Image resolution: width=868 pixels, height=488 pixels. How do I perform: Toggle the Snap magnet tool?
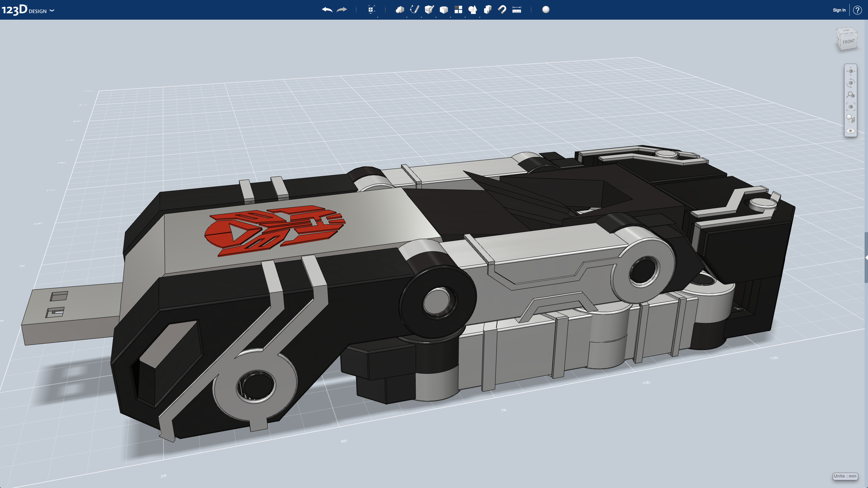(502, 10)
